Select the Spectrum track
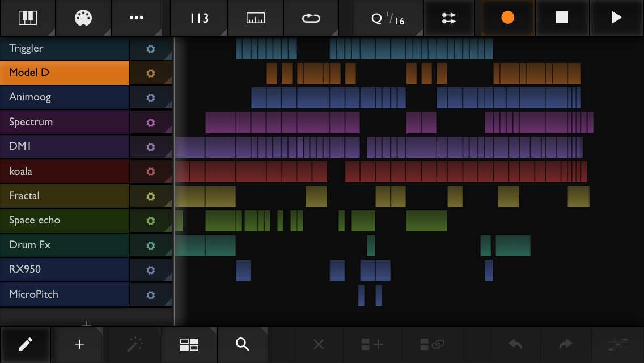This screenshot has width=644, height=363. [x=65, y=122]
